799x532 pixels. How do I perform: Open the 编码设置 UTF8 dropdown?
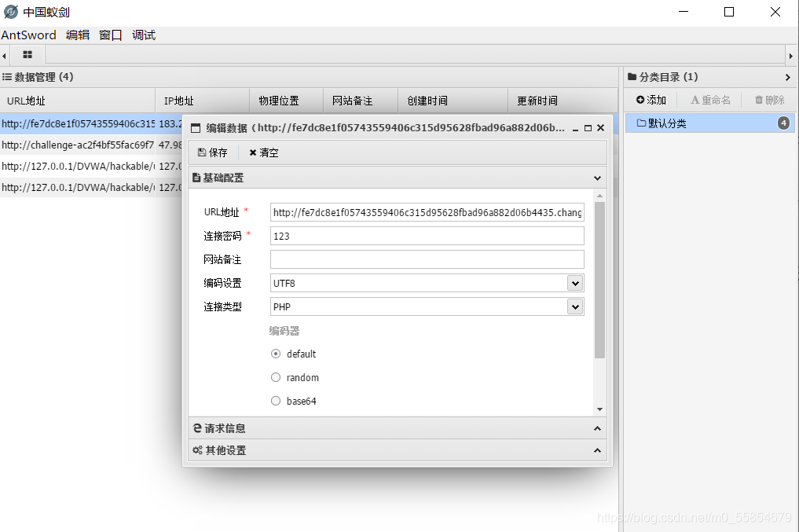[x=575, y=284]
